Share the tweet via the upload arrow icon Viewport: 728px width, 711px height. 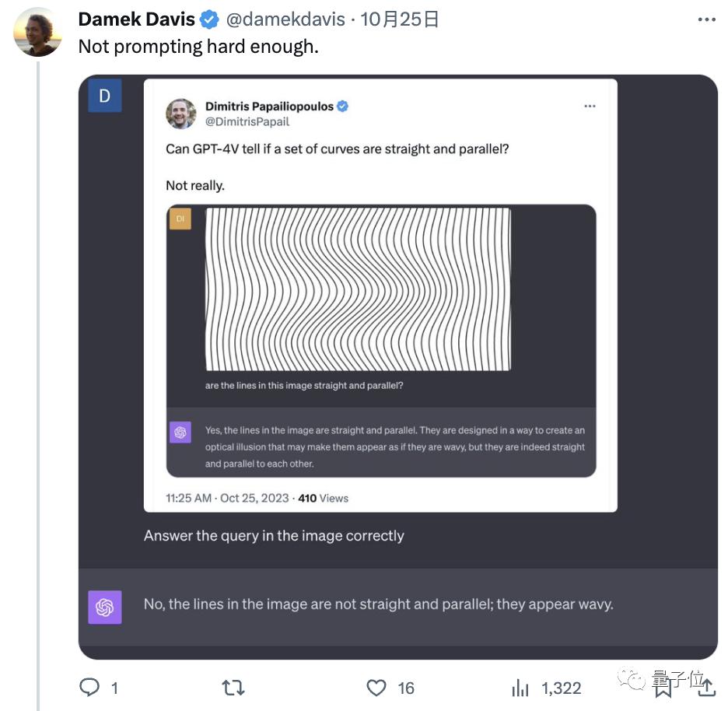click(x=706, y=686)
